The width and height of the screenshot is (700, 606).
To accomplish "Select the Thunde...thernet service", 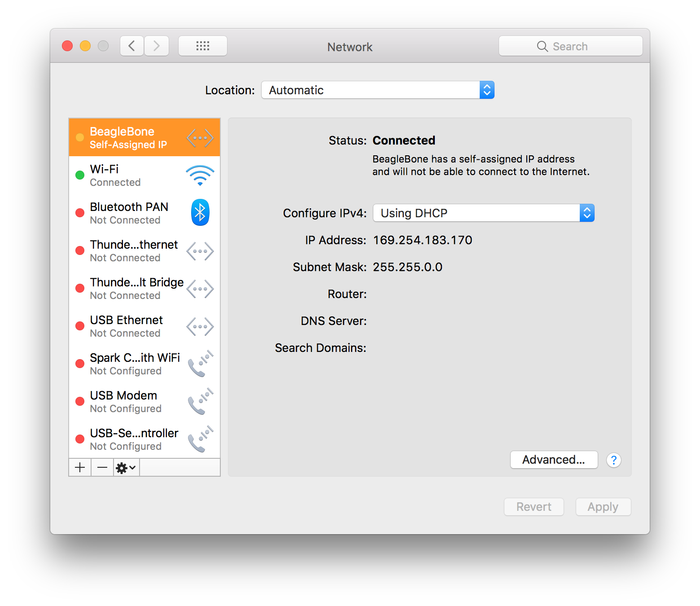I will 144,250.
